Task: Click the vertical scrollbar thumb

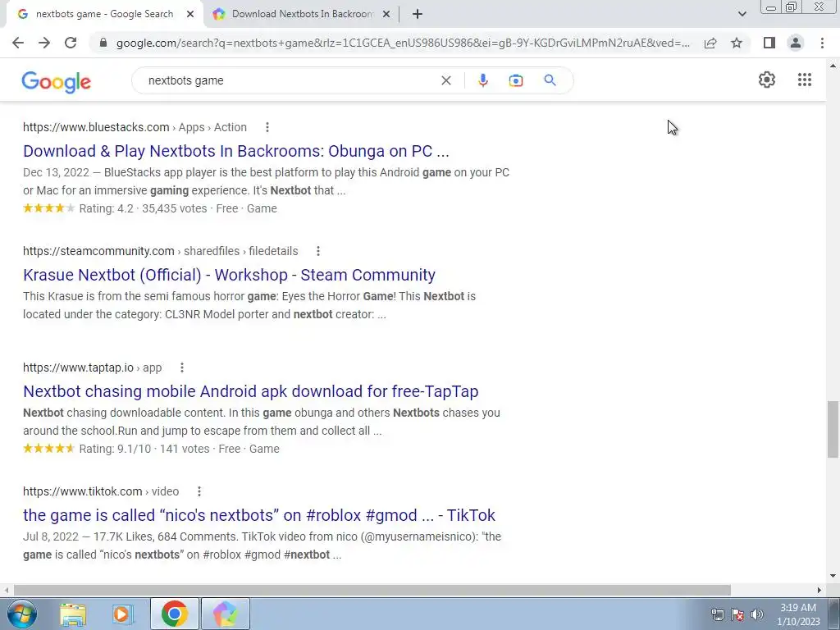Action: 833,429
